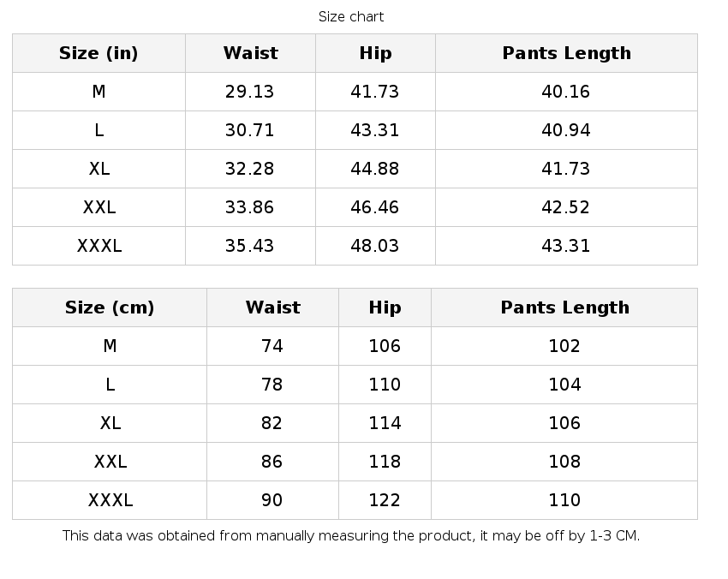
Task: Click Pants Length header in cm table
Action: point(564,307)
